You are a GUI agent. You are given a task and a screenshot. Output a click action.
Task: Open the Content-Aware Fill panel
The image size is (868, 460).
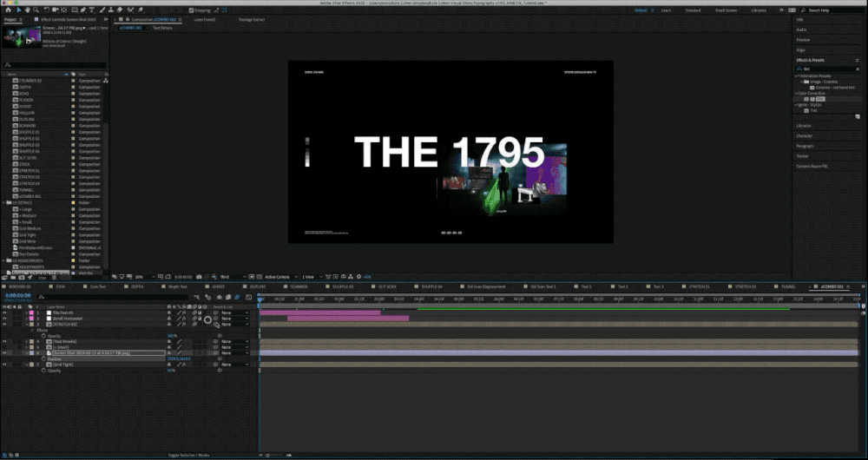click(x=812, y=166)
